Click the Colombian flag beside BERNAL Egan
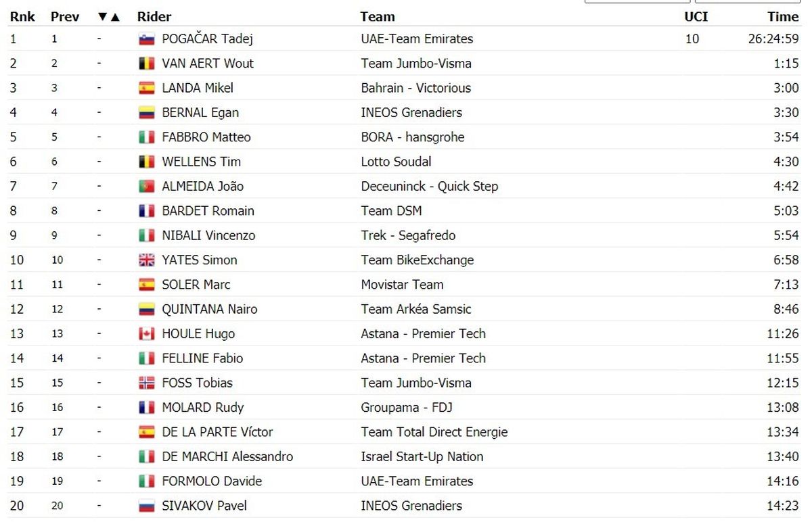The height and width of the screenshot is (522, 812). (x=146, y=113)
